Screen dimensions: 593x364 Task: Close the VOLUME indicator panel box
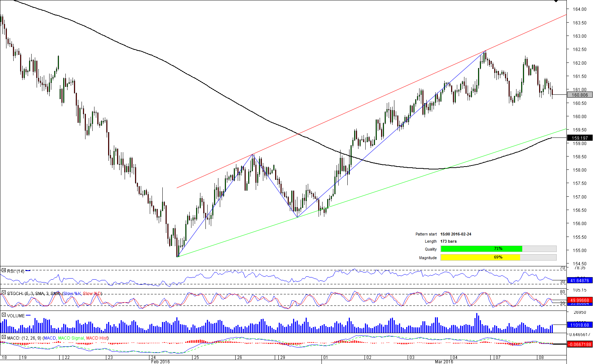pos(4,315)
